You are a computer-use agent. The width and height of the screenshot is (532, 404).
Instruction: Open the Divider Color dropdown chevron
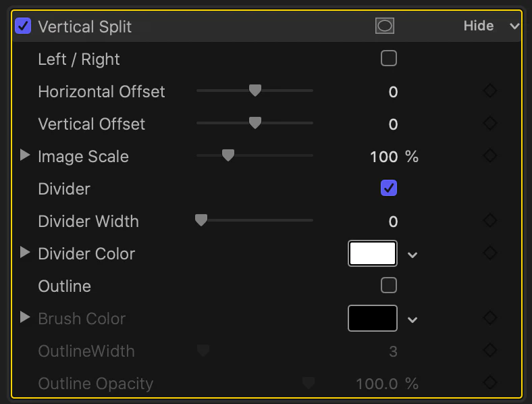point(413,255)
